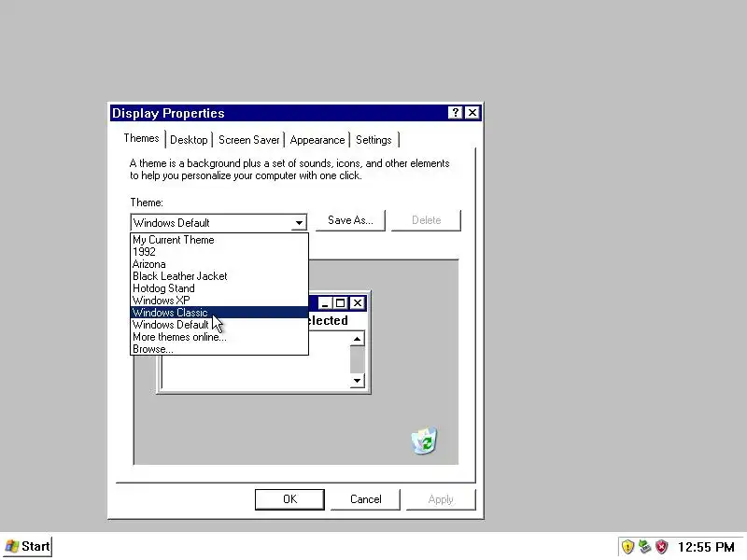Click the Recycle Bin icon in theme preview
This screenshot has height=560, width=747.
[424, 441]
